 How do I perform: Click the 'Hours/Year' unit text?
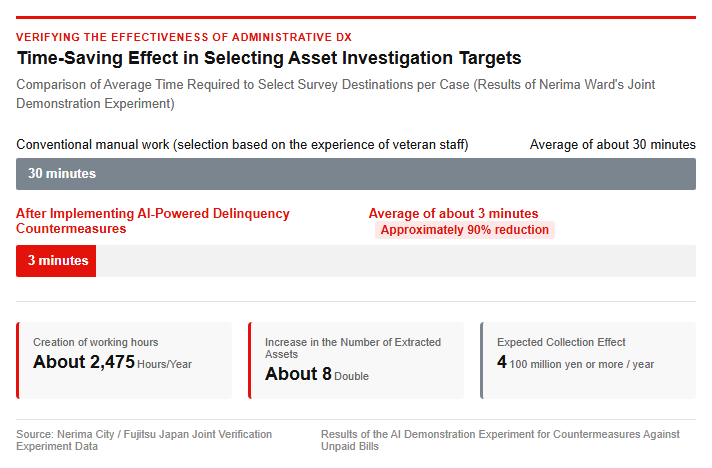click(164, 364)
